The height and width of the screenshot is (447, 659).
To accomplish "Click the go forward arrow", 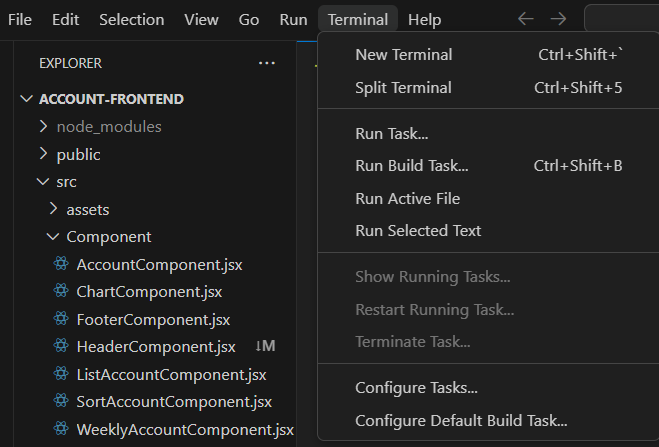I will pos(558,19).
